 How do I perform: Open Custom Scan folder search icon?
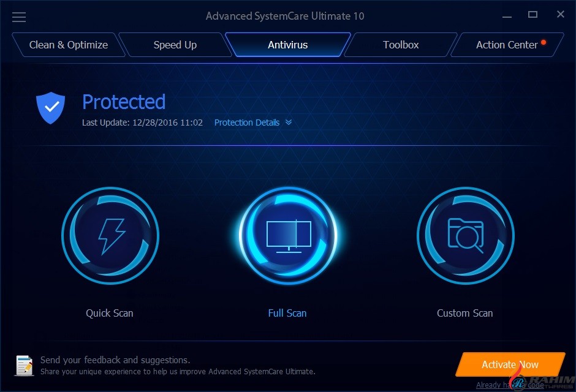tap(466, 236)
